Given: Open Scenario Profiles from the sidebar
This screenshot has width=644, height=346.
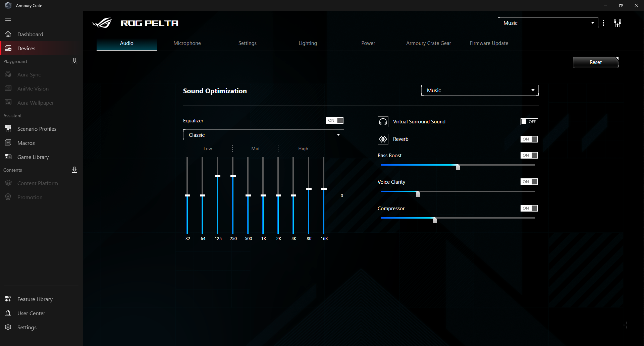Looking at the screenshot, I should pos(37,129).
